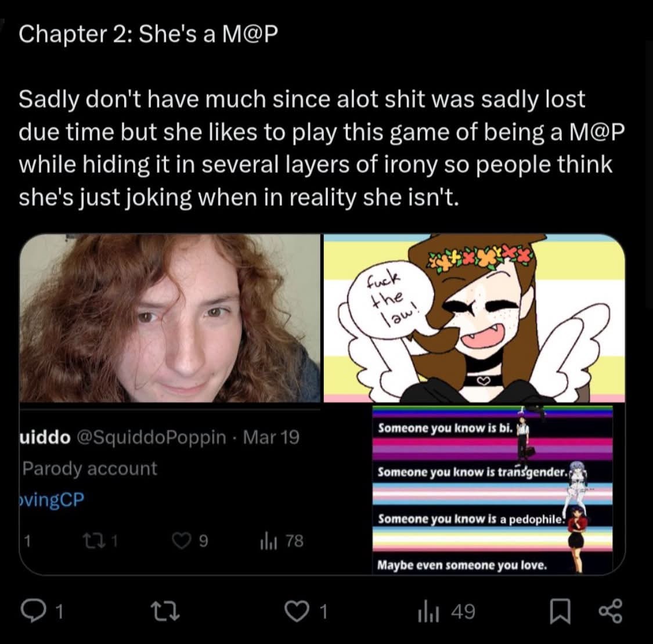Click retweet icon inside the quoted tweet
653x644 pixels.
(89, 541)
